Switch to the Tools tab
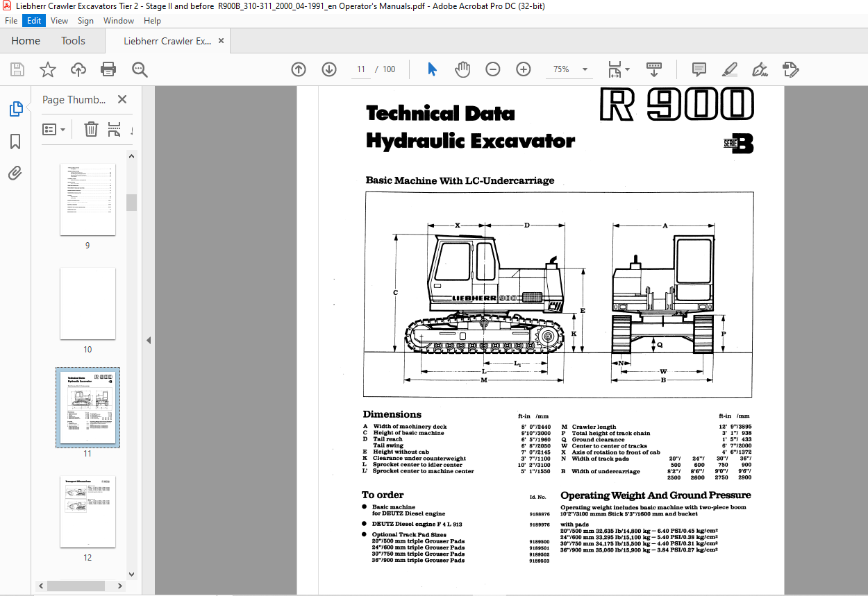 coord(73,41)
